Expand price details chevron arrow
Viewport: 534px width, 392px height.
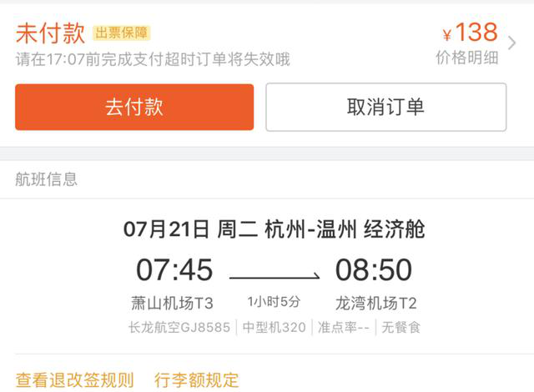click(511, 43)
